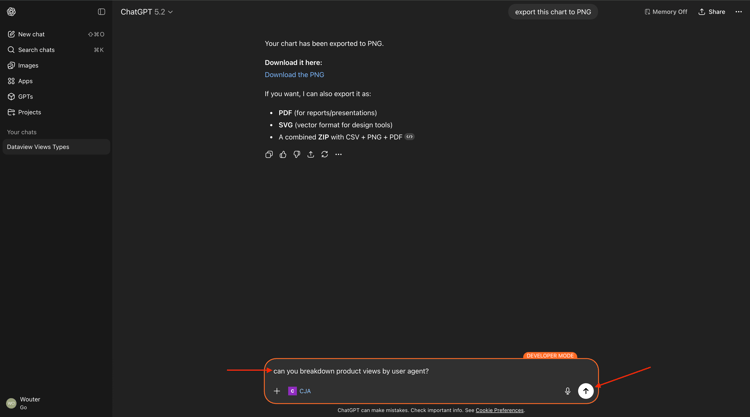Open more actions ellipsis under the response
Screen dimensions: 750x417
pos(338,154)
